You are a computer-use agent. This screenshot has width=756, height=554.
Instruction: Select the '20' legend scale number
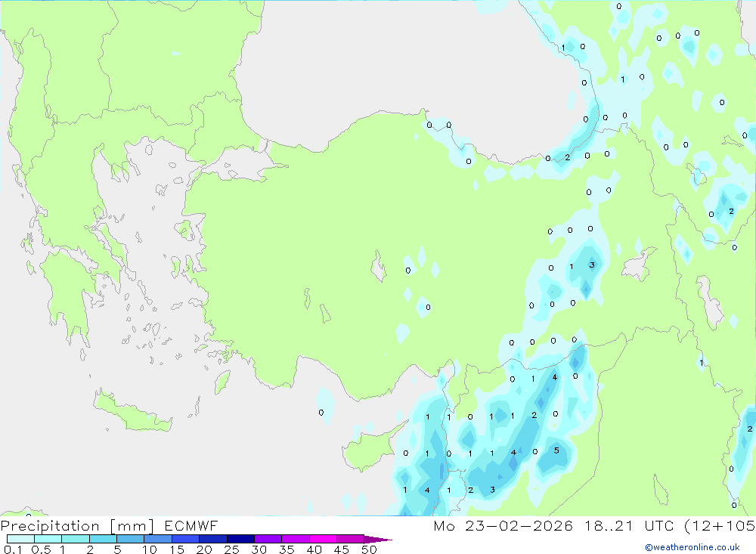point(204,549)
